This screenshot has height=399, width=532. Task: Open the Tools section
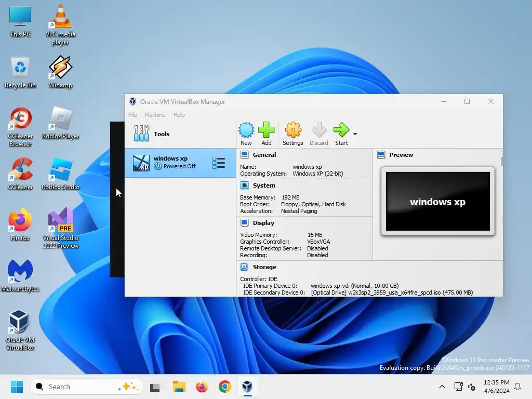coord(180,134)
